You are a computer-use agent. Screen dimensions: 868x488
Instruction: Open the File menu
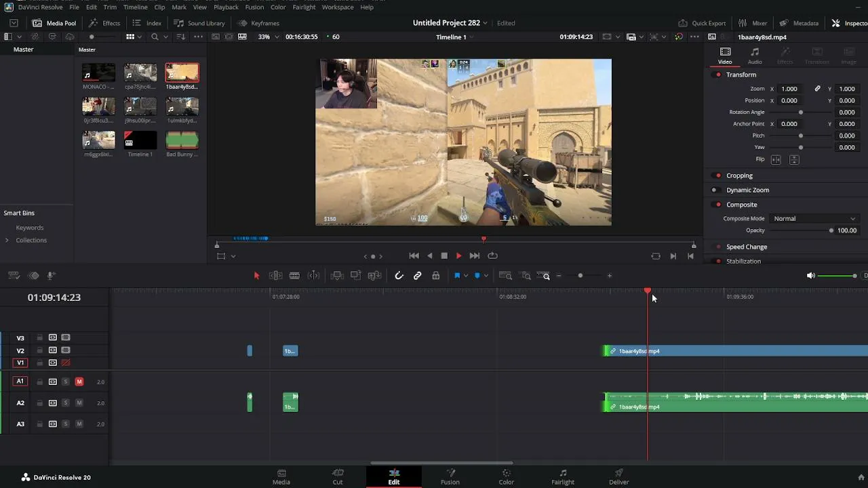(x=74, y=7)
